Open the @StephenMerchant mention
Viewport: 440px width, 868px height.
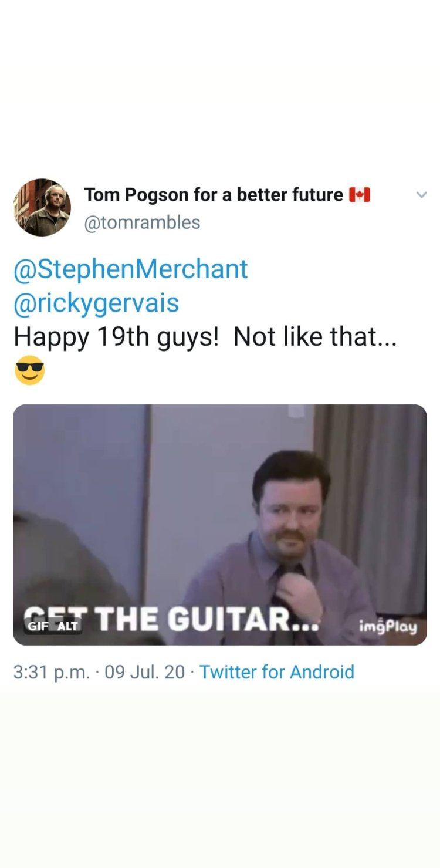click(x=130, y=269)
